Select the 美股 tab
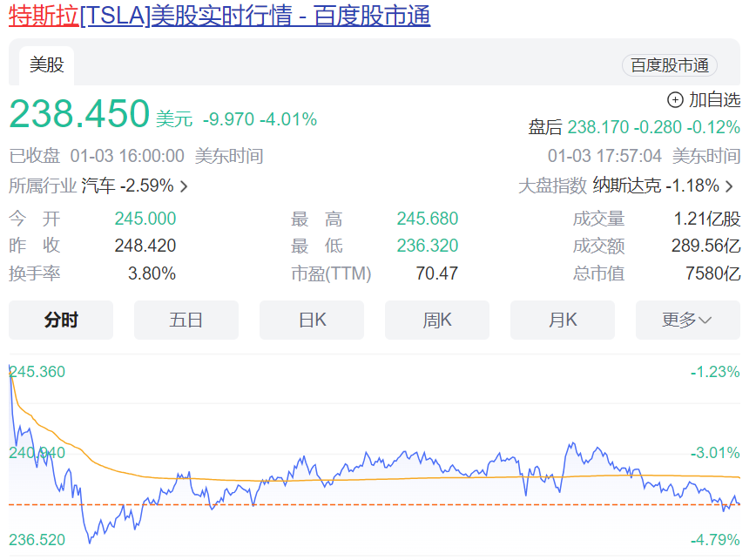 click(x=47, y=65)
